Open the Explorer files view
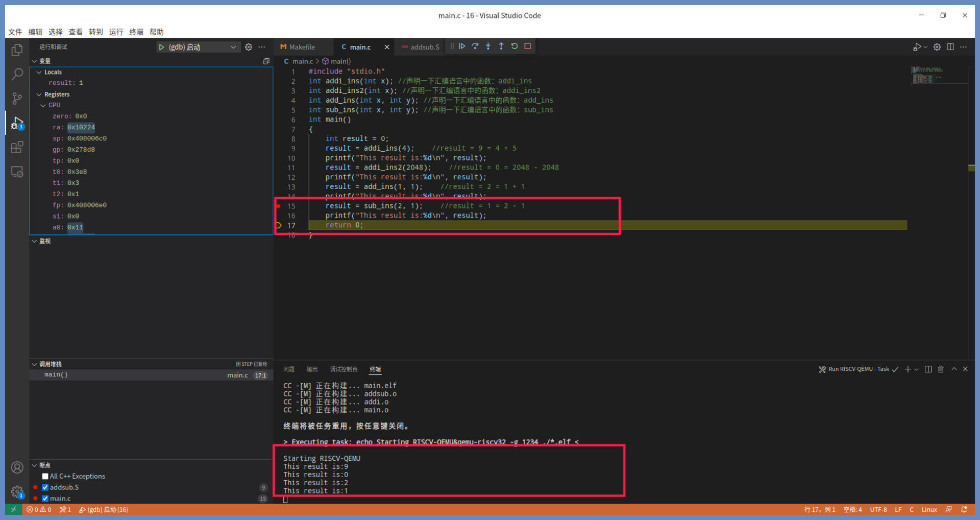980x520 pixels. 17,50
